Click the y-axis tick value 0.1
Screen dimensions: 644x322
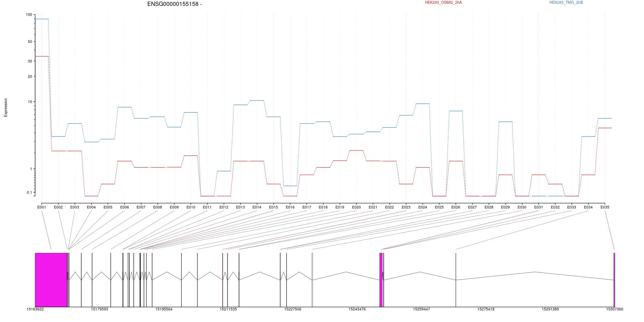29,192
